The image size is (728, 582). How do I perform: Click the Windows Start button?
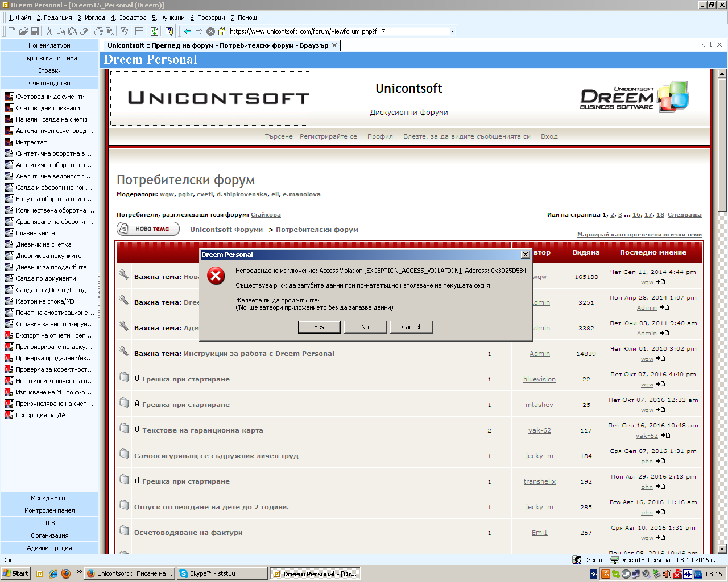(15, 573)
